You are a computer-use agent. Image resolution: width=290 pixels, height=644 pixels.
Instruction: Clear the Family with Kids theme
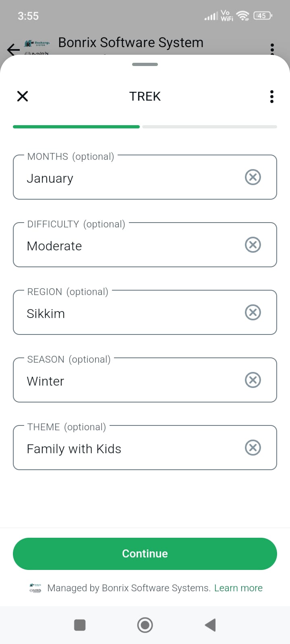253,448
